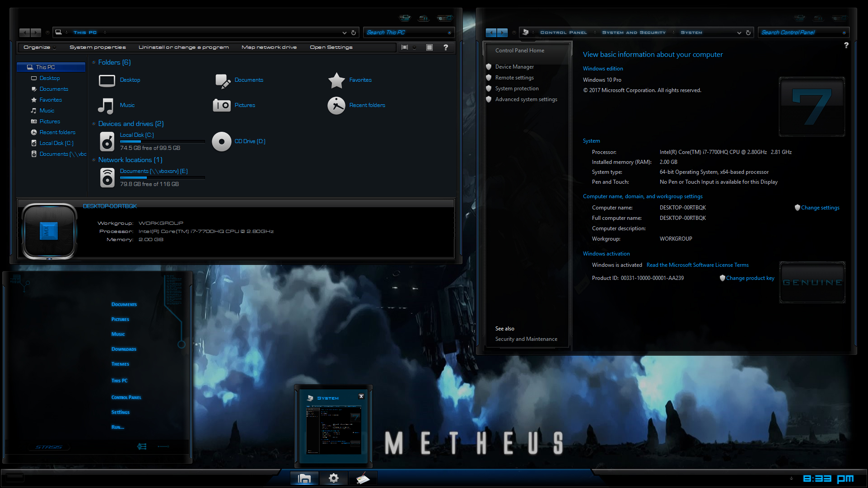Viewport: 868px width, 488px height.
Task: Click the refresh icon beside the address bar
Action: pos(354,32)
